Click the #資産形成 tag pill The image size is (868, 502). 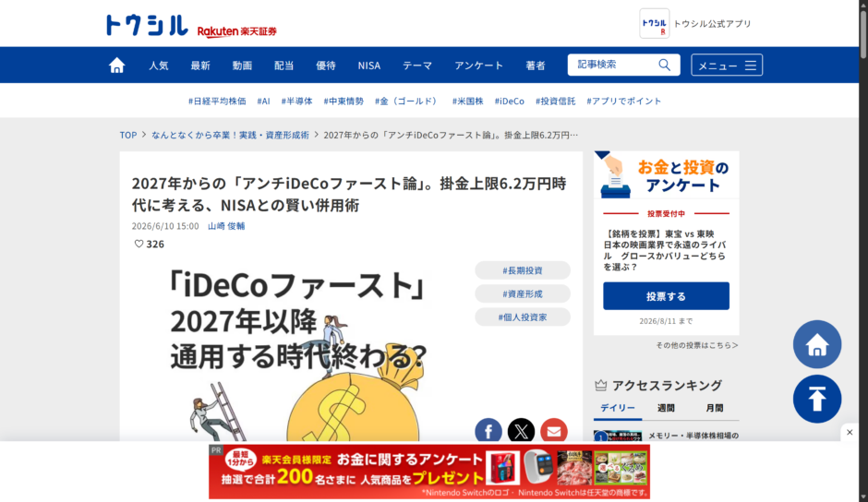(523, 293)
